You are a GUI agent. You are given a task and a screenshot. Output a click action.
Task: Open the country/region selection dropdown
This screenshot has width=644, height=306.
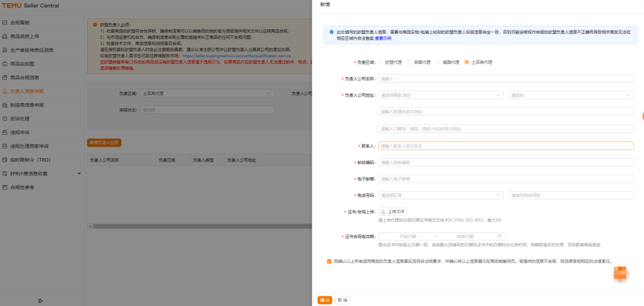coord(441,95)
